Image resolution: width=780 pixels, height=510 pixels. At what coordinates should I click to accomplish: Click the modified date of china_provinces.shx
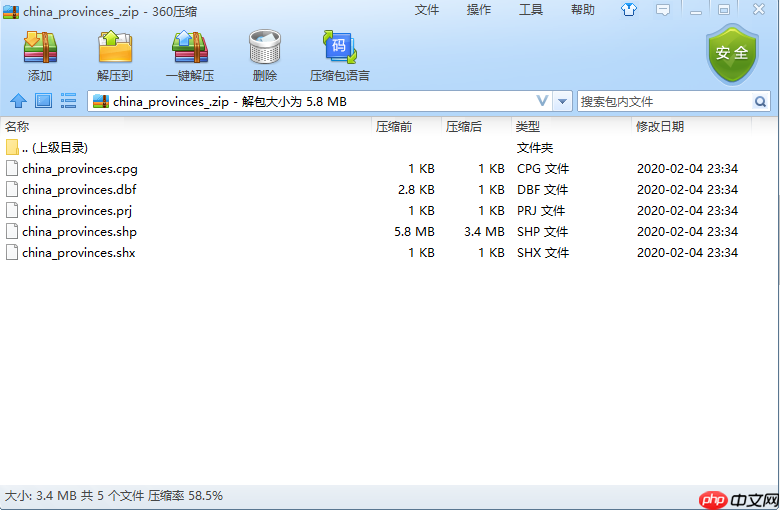click(687, 252)
